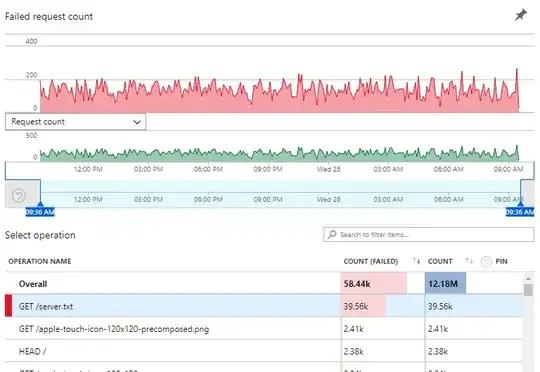Pin the Failed request count chart
This screenshot has width=540, height=372.
click(521, 15)
